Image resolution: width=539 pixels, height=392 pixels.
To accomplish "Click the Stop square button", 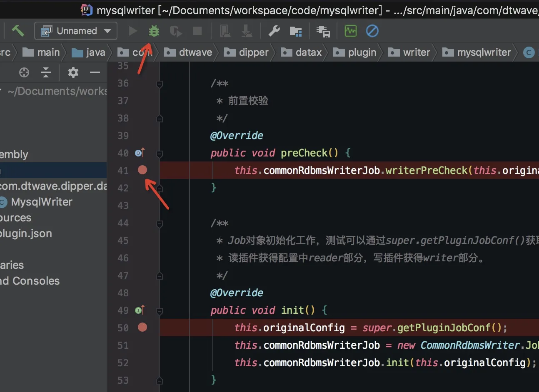I will [x=197, y=31].
